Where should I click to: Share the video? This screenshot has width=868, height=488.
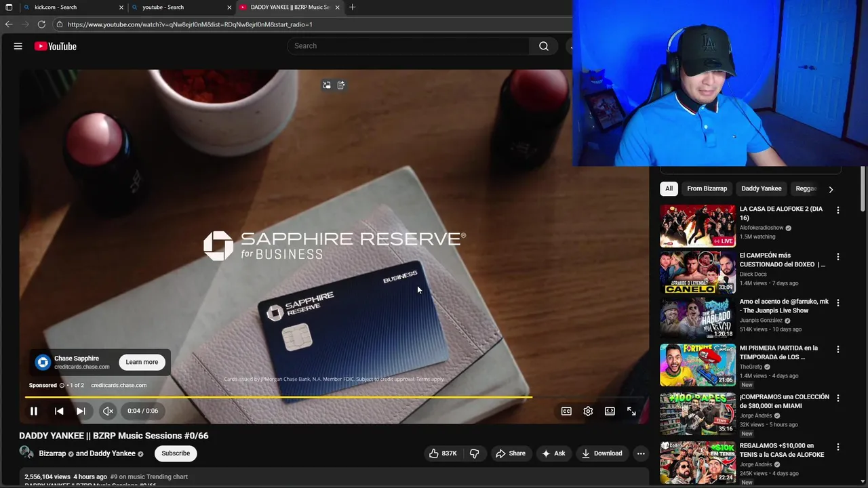[510, 453]
